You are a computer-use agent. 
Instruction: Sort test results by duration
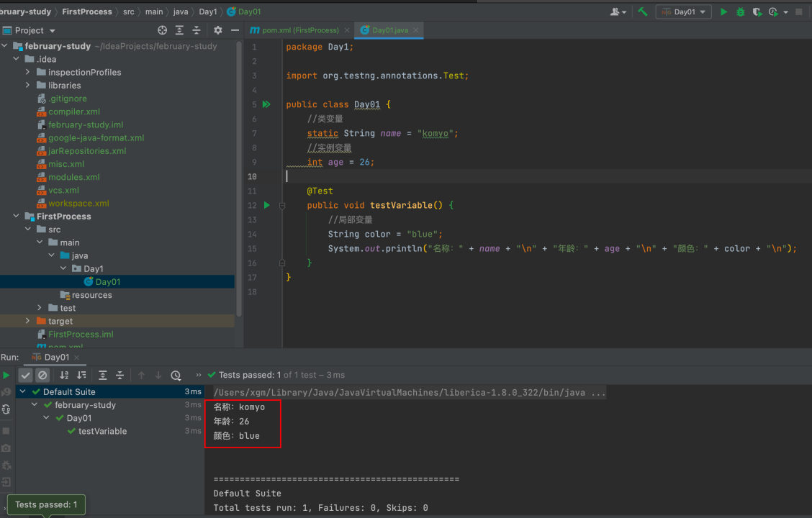(81, 375)
